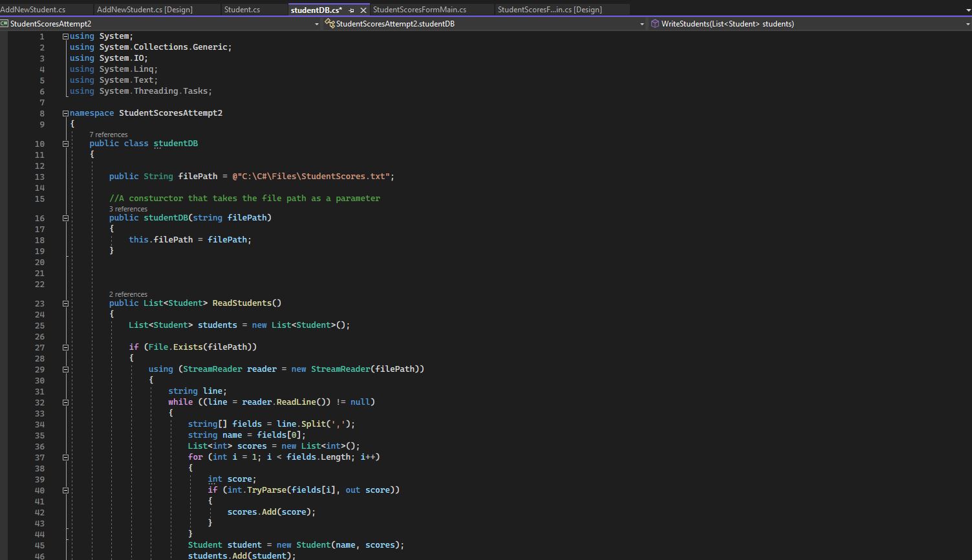Open the StudentScoresFormMain.cs tab
The image size is (972, 560).
click(x=419, y=10)
